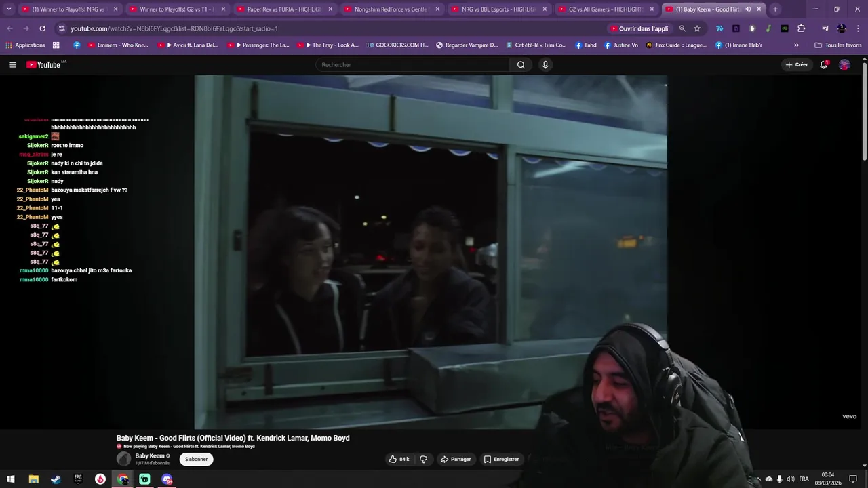Image resolution: width=868 pixels, height=488 pixels.
Task: Open Baby Keem channel avatar
Action: [123, 459]
